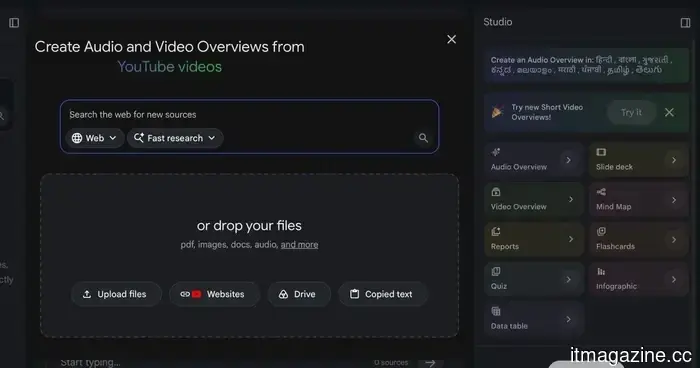Click the upload arrow icon on Upload files
700x368 pixels.
87,294
